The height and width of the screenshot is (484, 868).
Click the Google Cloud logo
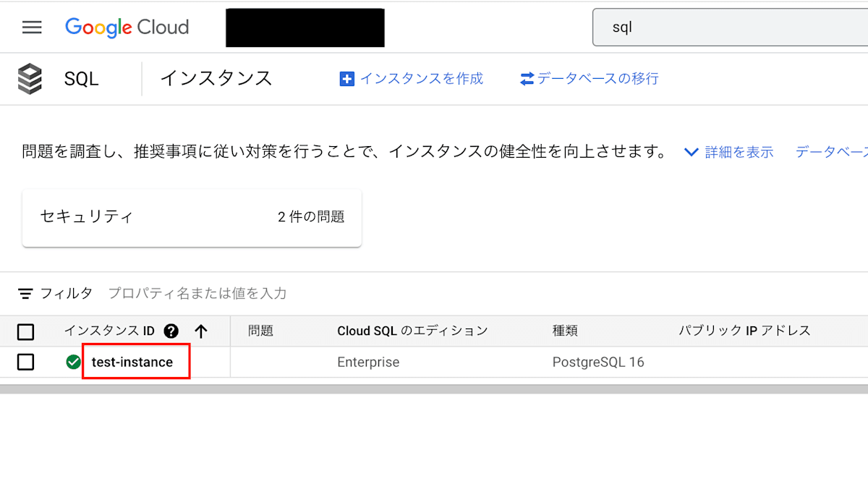coord(127,27)
